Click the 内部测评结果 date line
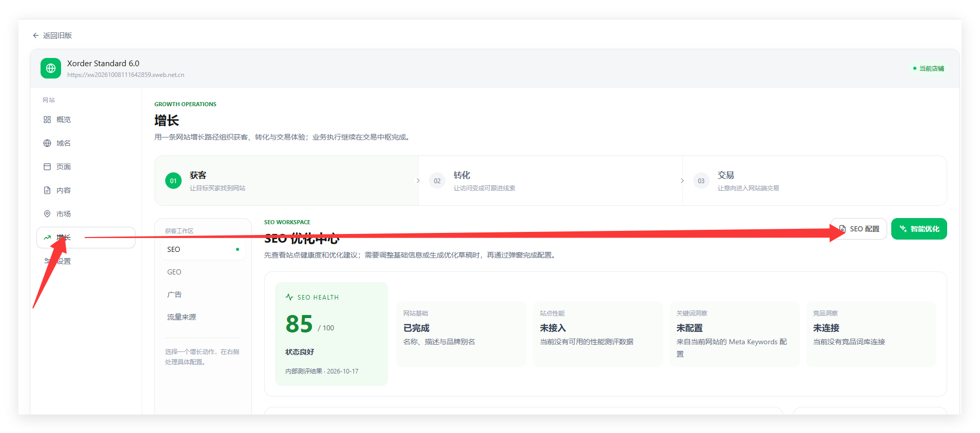Viewport: 980px width, 433px height. click(x=322, y=371)
